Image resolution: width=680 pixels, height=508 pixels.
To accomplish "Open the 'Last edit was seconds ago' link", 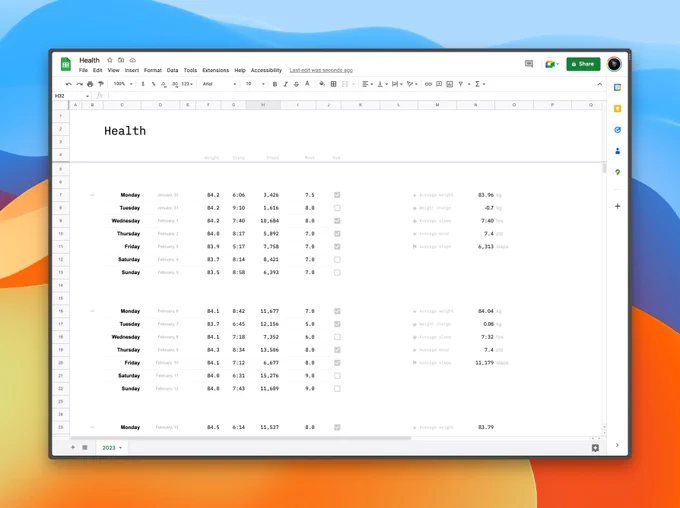I will (321, 70).
